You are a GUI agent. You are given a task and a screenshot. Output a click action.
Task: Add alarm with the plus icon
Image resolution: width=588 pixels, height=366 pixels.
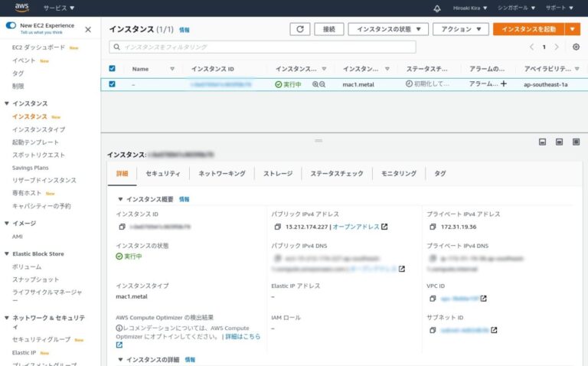click(503, 83)
